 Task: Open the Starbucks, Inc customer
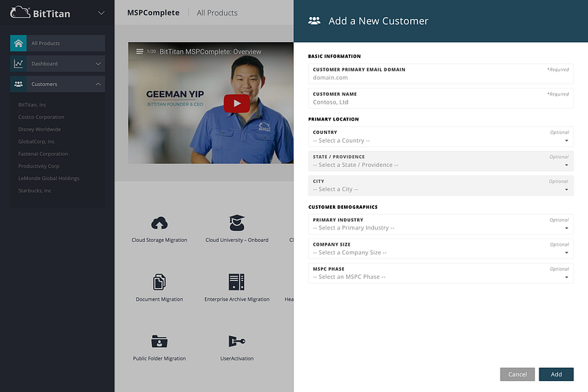click(35, 190)
